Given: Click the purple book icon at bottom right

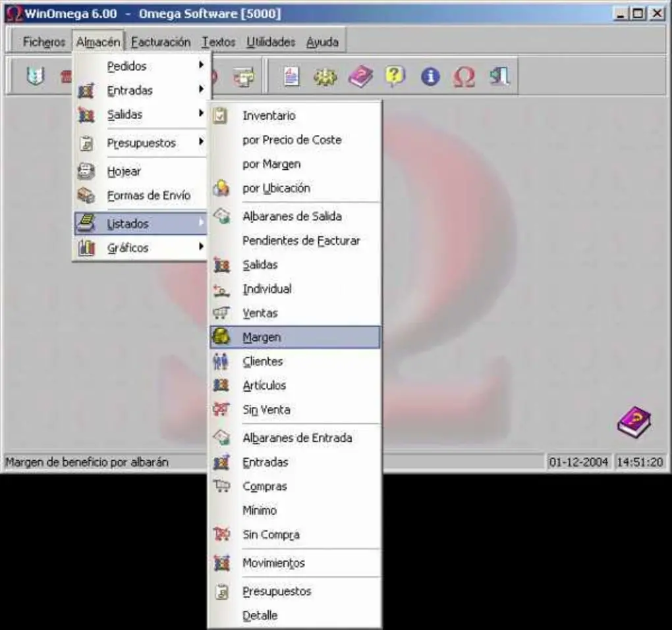Looking at the screenshot, I should (633, 421).
